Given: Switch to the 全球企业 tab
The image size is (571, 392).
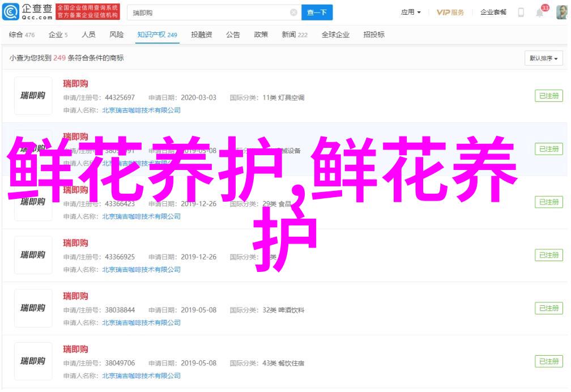Looking at the screenshot, I should click(x=335, y=35).
